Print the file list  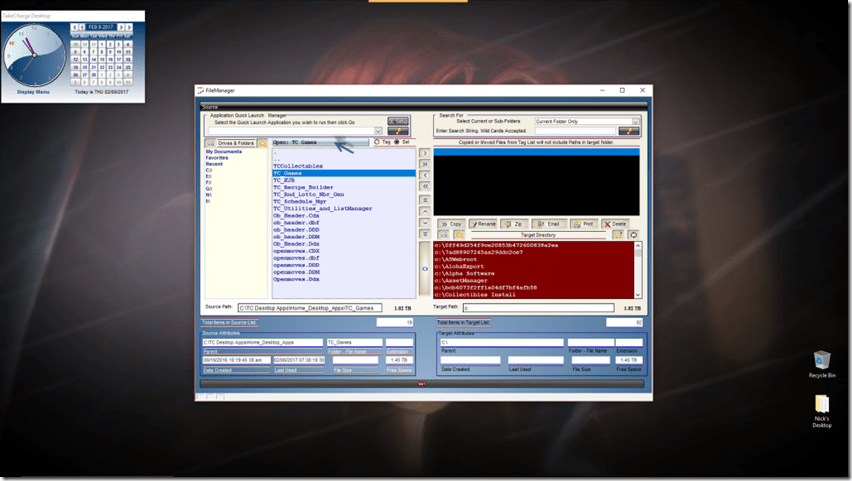(582, 224)
